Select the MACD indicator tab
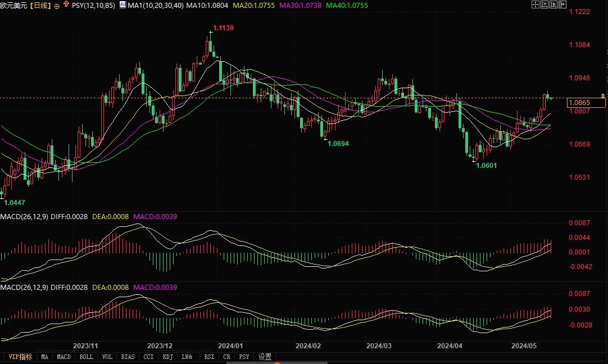This screenshot has height=364, width=608. [x=63, y=357]
